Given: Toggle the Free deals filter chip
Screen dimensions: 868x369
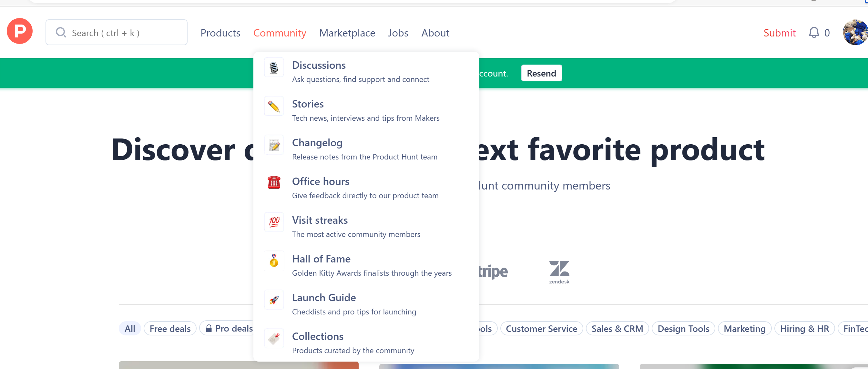Looking at the screenshot, I should click(170, 328).
